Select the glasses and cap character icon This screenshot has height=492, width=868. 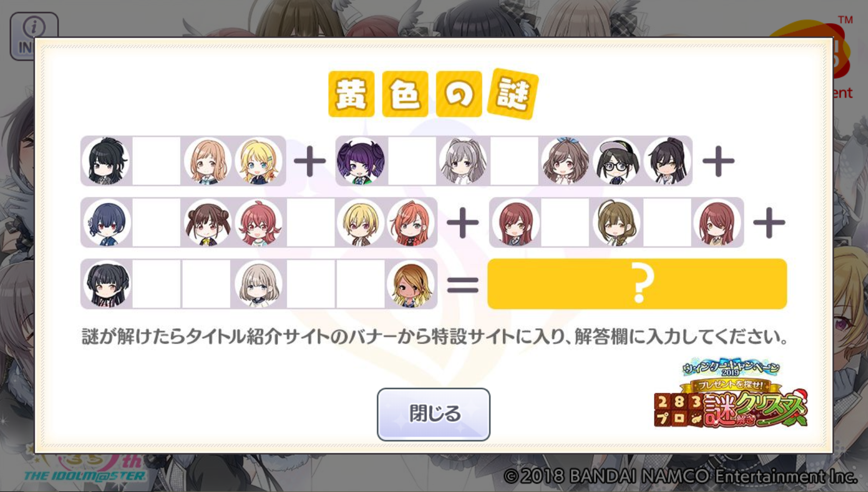pos(616,161)
